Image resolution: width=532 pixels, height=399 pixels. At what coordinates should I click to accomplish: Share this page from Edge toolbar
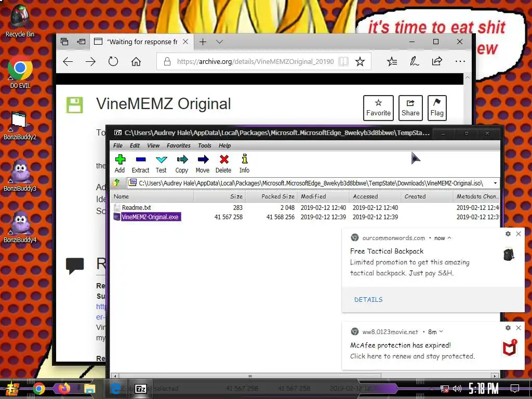437,61
